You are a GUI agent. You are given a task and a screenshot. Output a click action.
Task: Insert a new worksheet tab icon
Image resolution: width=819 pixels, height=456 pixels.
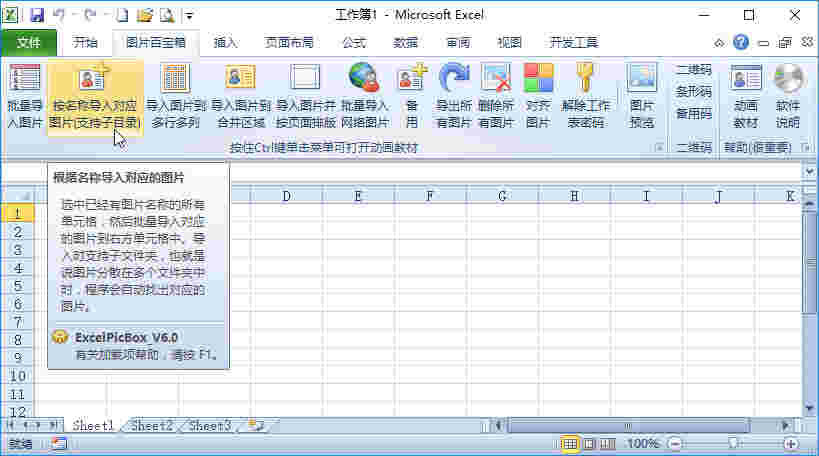pyautogui.click(x=256, y=426)
